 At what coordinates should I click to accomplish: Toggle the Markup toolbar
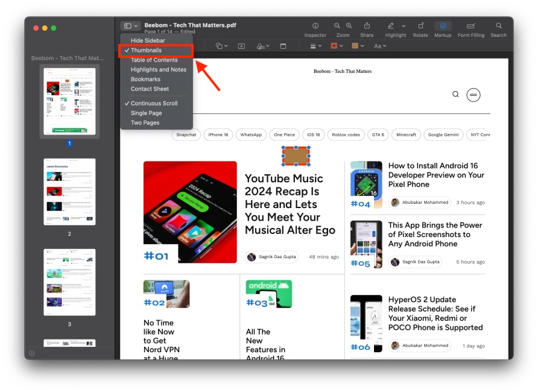[443, 26]
